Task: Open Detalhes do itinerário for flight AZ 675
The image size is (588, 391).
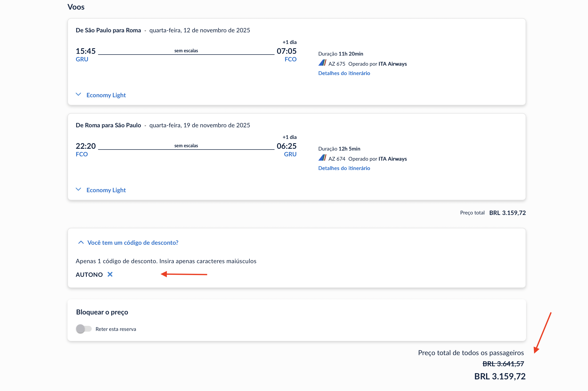Action: coord(344,73)
